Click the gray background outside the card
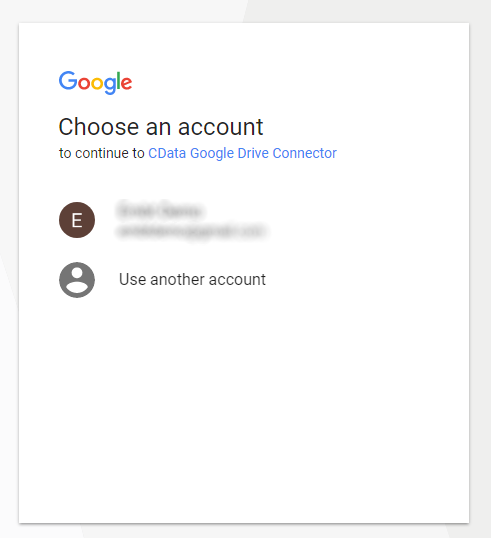This screenshot has width=491, height=538. coord(480,274)
